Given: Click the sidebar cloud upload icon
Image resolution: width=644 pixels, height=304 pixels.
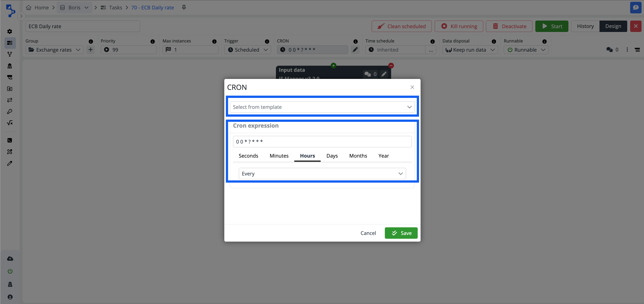Looking at the screenshot, I should 10,258.
